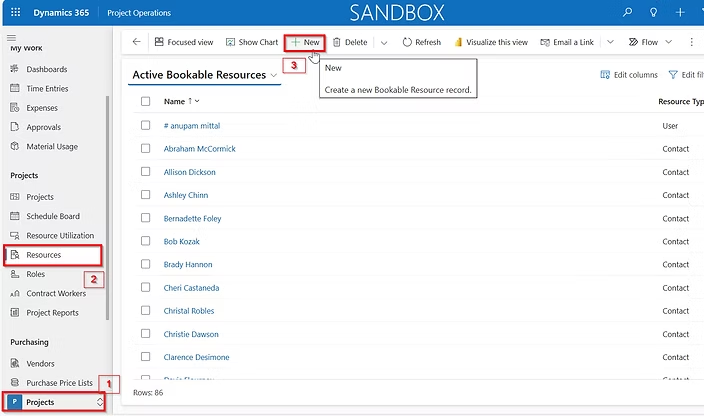The height and width of the screenshot is (416, 704).
Task: Open the Dynamics 365 app launcher grid
Action: [15, 12]
